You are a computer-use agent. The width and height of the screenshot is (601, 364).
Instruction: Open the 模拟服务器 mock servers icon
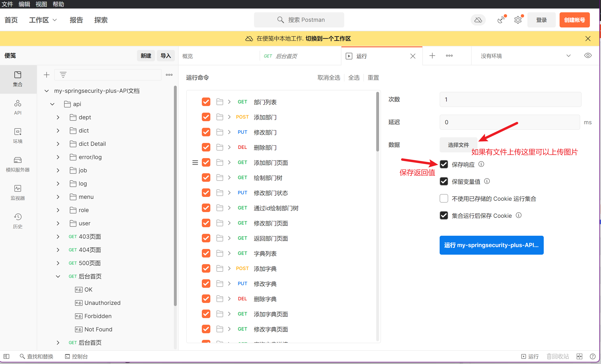pyautogui.click(x=18, y=164)
